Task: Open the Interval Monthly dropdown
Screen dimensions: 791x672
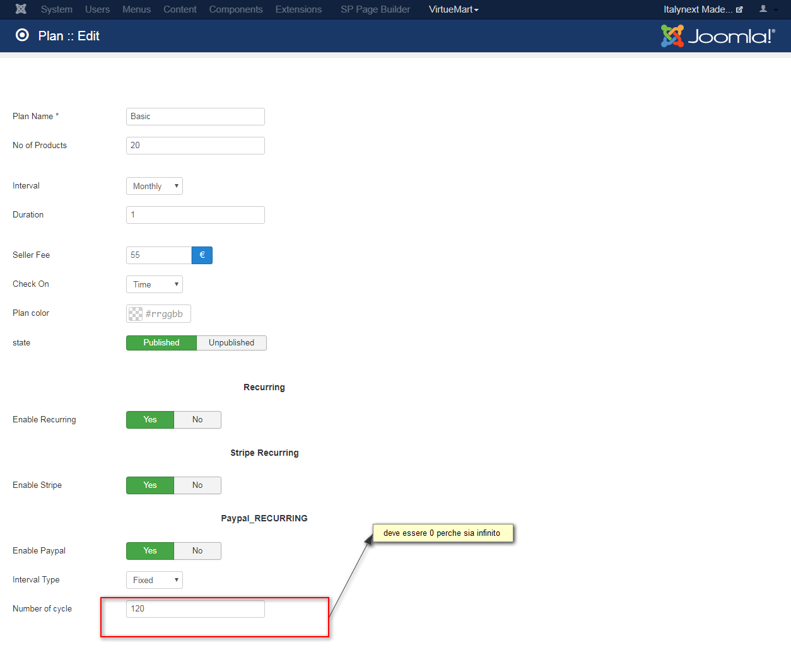Action: point(155,186)
